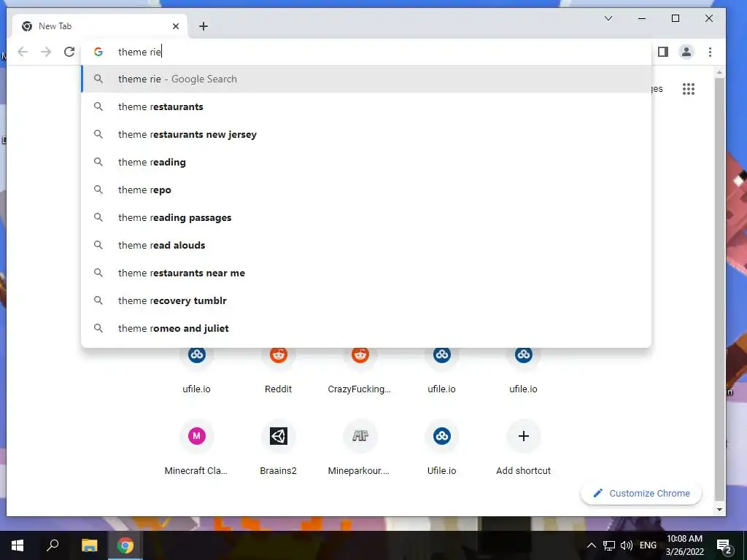Viewport: 747px width, 560px height.
Task: Select the New Tab tab
Action: pos(99,26)
